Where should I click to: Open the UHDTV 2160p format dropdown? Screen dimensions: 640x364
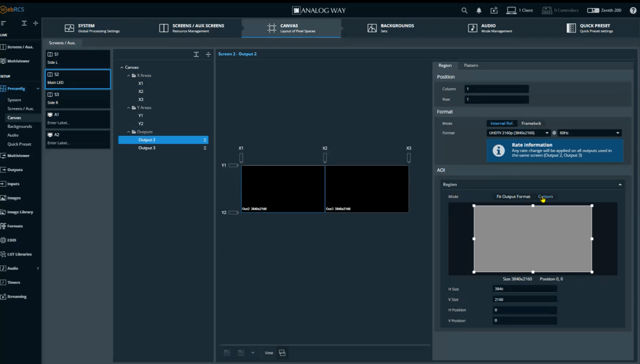pos(518,133)
